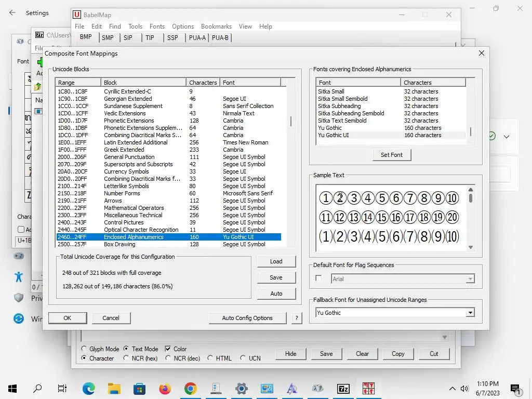Switch to 7-Zip in the taskbar
Screen dimensions: 532x399
[343, 389]
